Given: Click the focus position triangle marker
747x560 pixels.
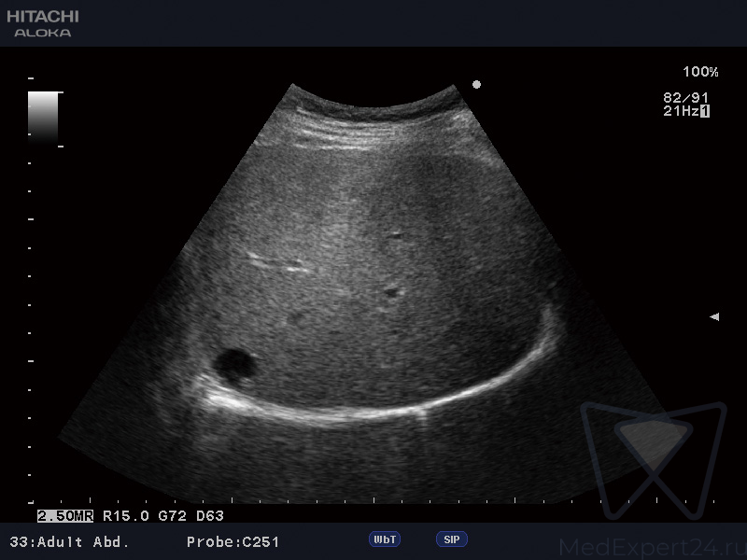Looking at the screenshot, I should pos(714,317).
